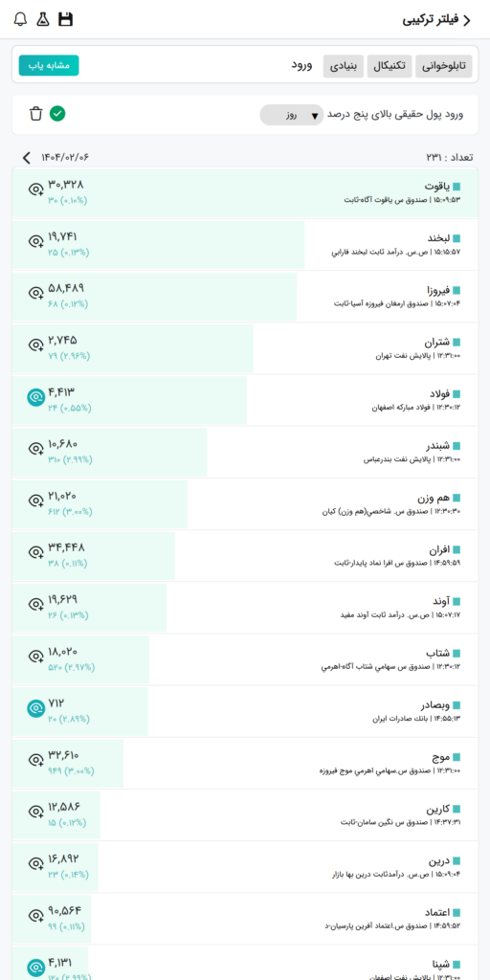Go back using the arrow beside فیلتر ترکیبی
490x980 pixels.
coord(465,19)
